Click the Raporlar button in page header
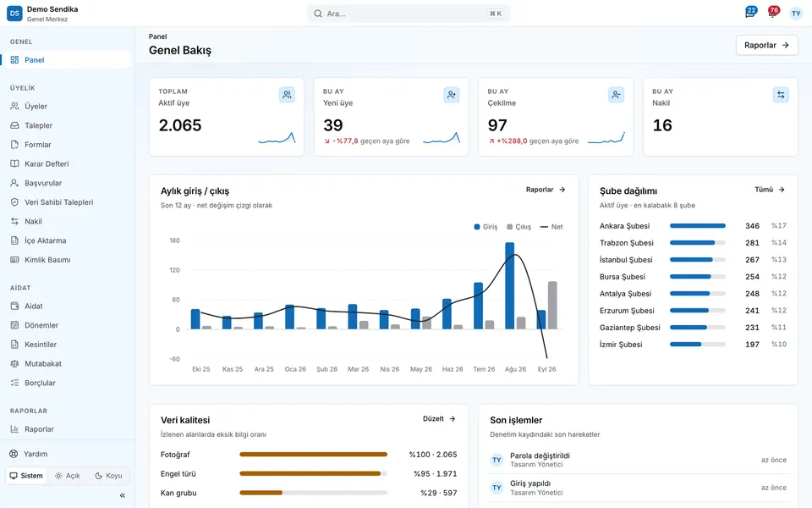Viewport: 812px width, 508px height. tap(767, 45)
